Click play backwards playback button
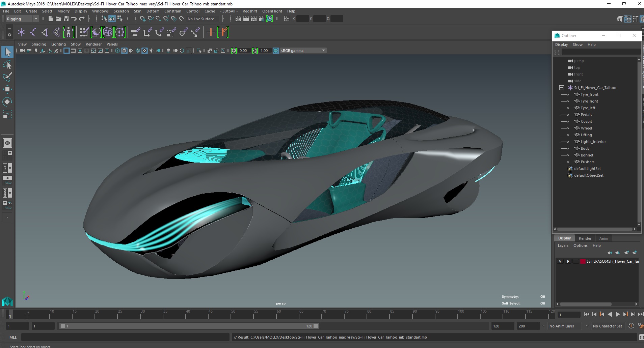The height and width of the screenshot is (348, 644). [610, 314]
